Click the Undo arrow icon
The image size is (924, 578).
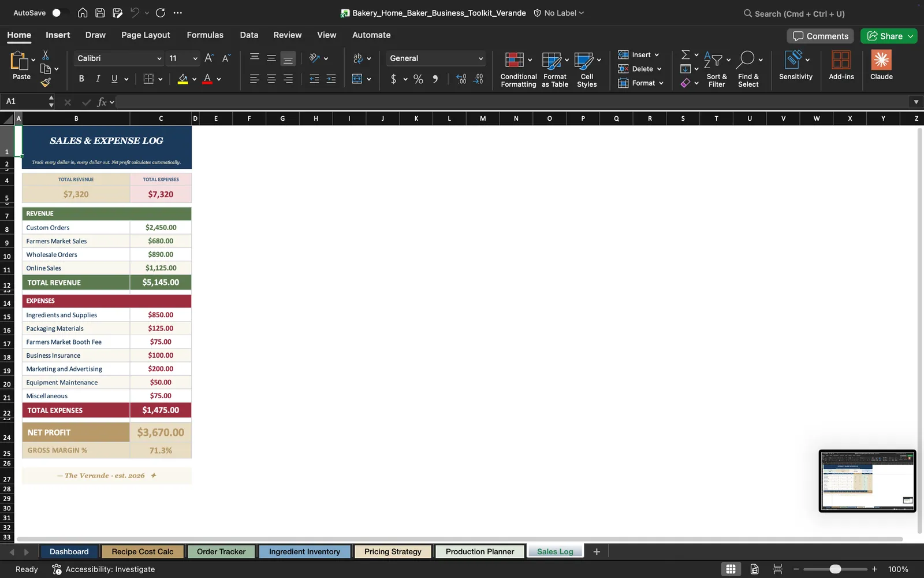[135, 13]
